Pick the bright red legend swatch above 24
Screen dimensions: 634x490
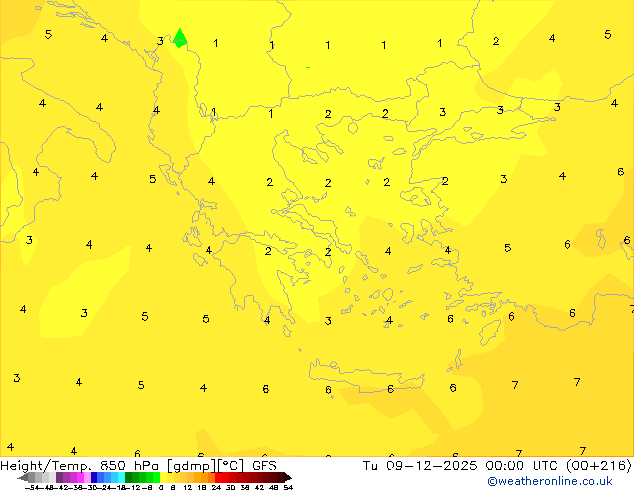(x=218, y=477)
